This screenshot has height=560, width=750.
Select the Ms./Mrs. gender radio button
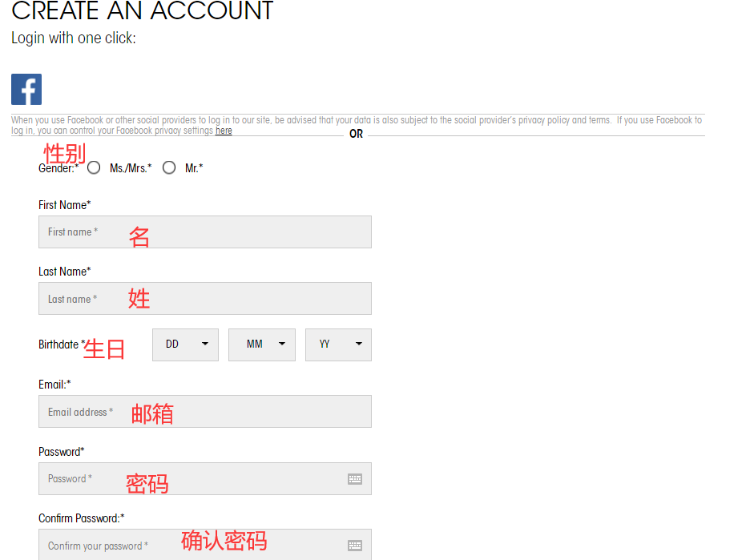[x=94, y=168]
